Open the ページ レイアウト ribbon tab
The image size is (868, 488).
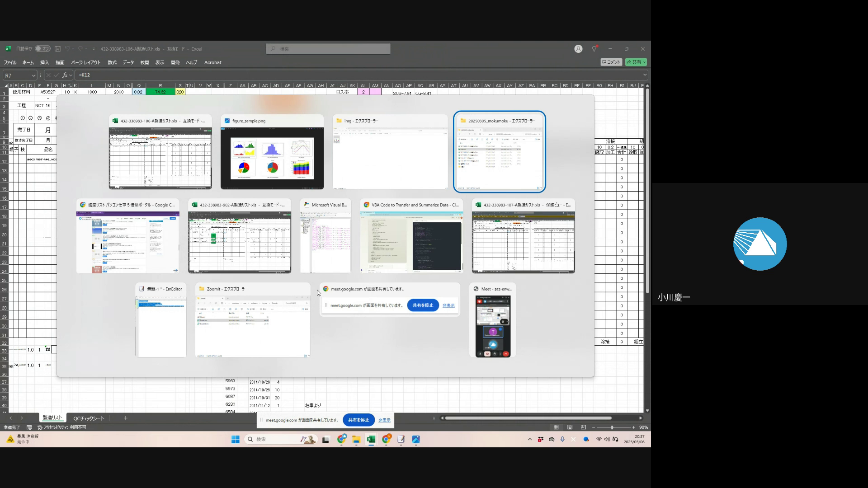pyautogui.click(x=85, y=62)
